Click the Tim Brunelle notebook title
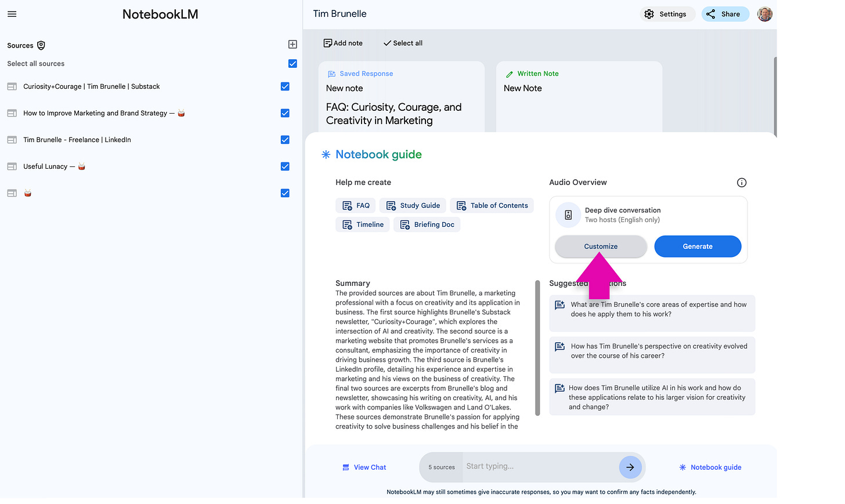This screenshot has height=504, width=845. coord(340,14)
